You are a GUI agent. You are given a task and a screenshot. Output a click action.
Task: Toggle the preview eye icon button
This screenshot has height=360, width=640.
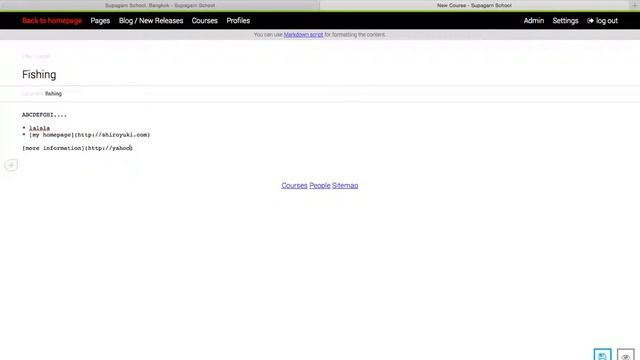pyautogui.click(x=625, y=355)
